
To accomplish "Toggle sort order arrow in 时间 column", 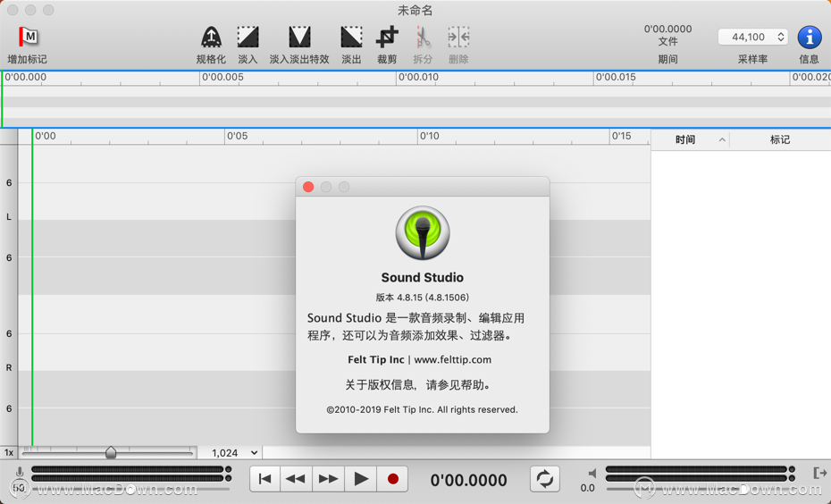I will click(x=722, y=140).
